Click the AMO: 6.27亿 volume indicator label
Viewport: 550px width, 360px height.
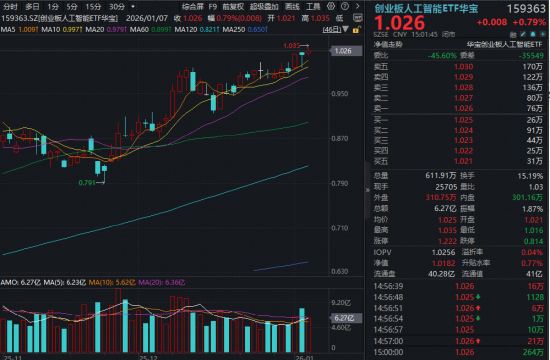(21, 282)
